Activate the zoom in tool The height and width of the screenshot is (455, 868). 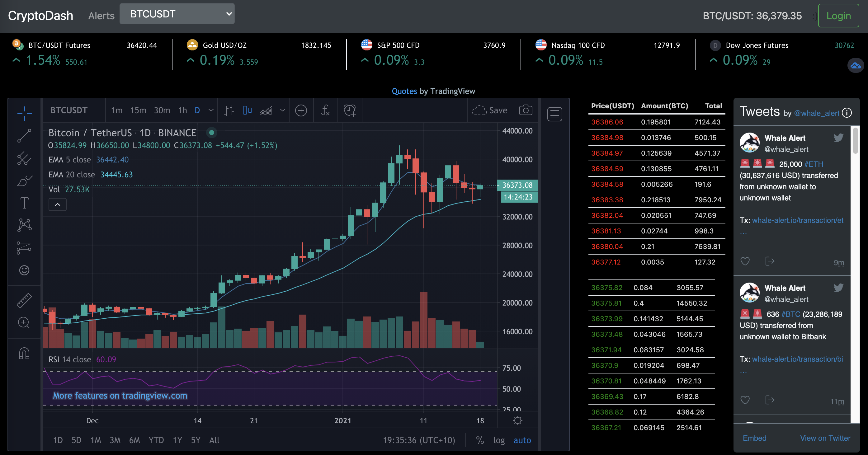pyautogui.click(x=24, y=323)
